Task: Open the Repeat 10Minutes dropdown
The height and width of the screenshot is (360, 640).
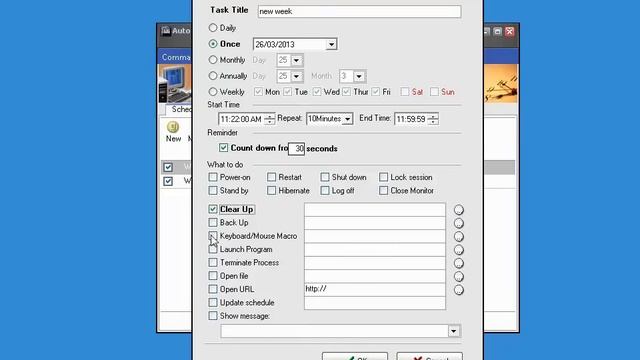Action: click(x=347, y=119)
